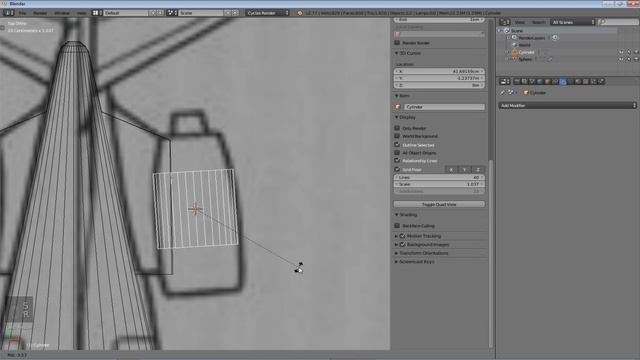Disable the Outline Selected checkbox

coord(397,144)
